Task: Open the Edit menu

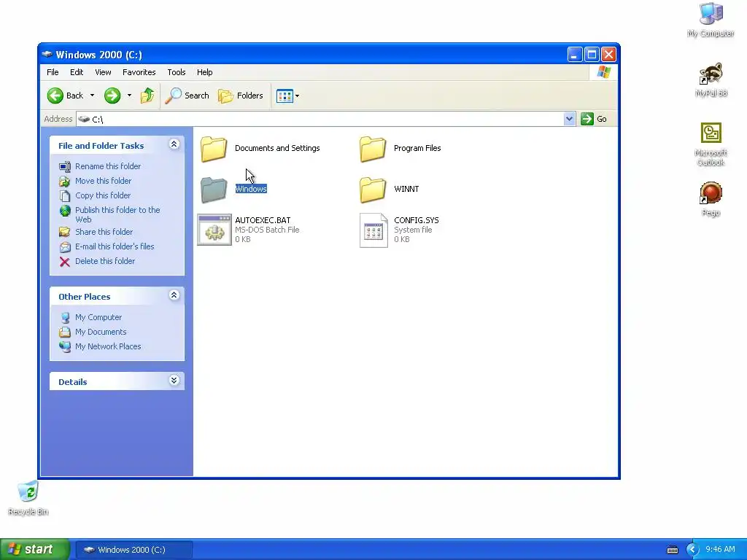Action: click(77, 72)
